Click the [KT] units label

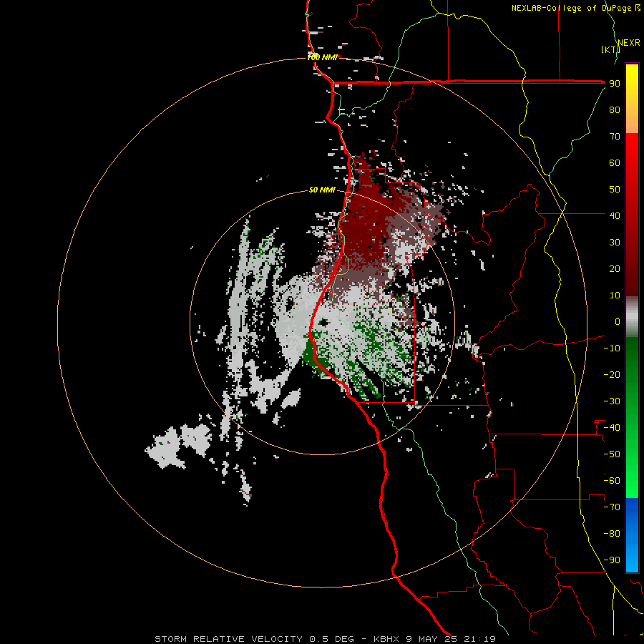tap(610, 49)
